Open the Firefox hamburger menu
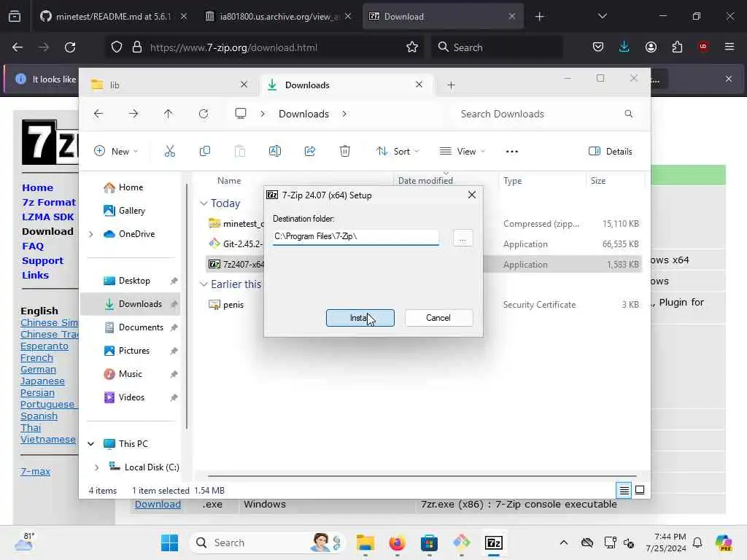Image resolution: width=747 pixels, height=560 pixels. [x=729, y=47]
